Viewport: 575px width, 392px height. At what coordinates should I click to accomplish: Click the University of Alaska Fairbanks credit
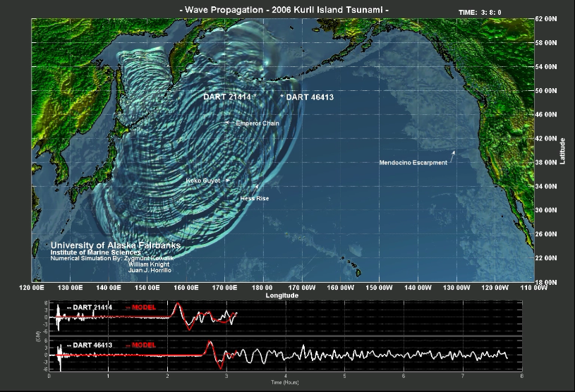116,245
